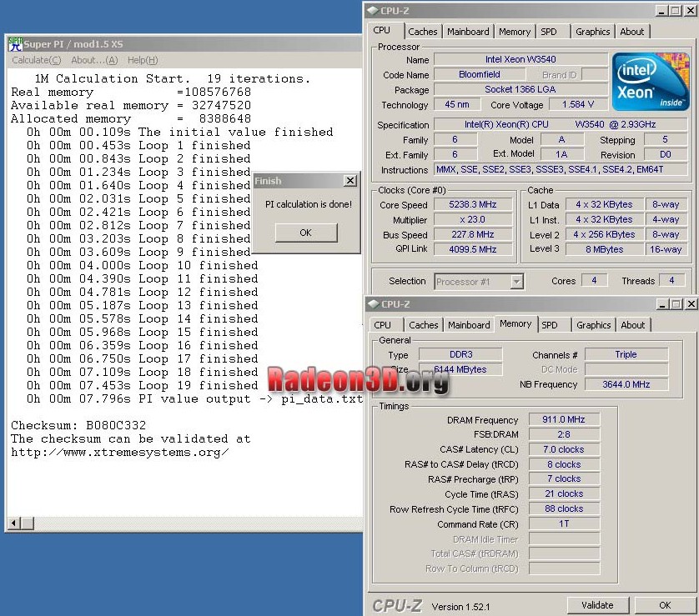
Task: Click the Technology value 45 nm
Action: (x=457, y=104)
